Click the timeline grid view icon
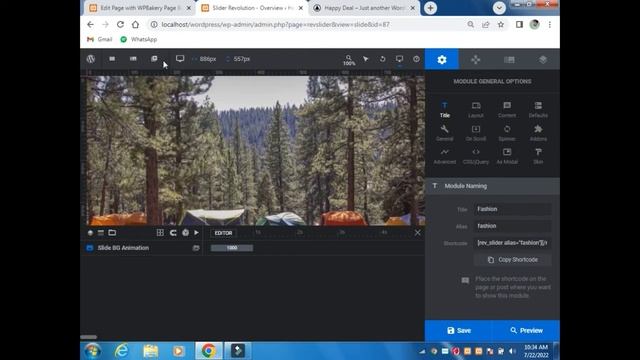This screenshot has width=640, height=360. point(160,233)
